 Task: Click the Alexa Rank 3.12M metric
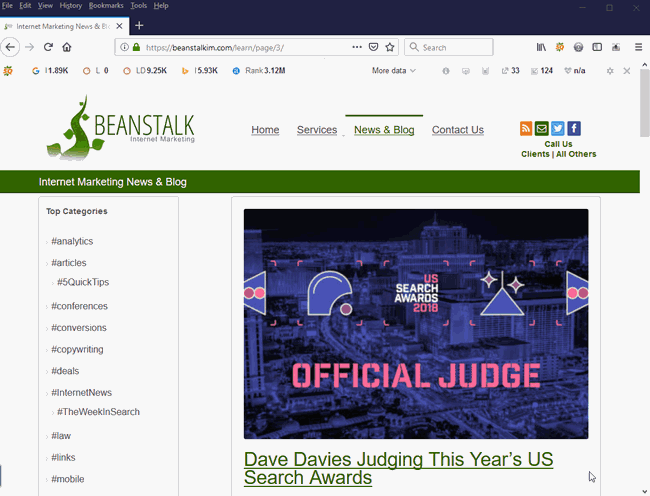(259, 71)
